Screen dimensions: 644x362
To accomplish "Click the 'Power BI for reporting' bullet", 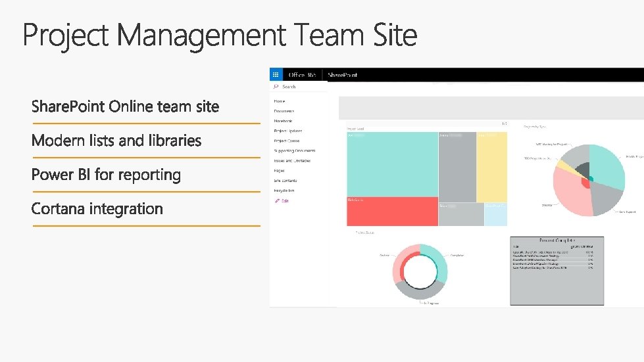I will pyautogui.click(x=106, y=175).
